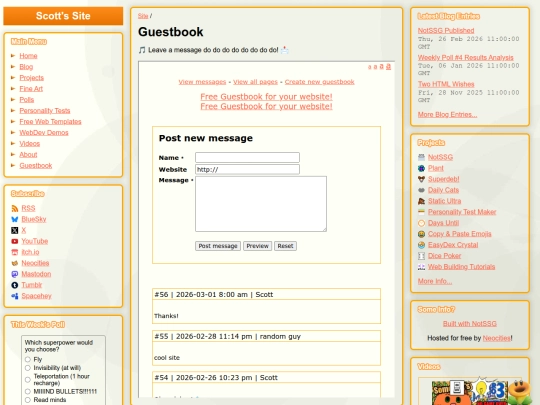Focus the Website input field
This screenshot has width=540, height=405.
(247, 169)
